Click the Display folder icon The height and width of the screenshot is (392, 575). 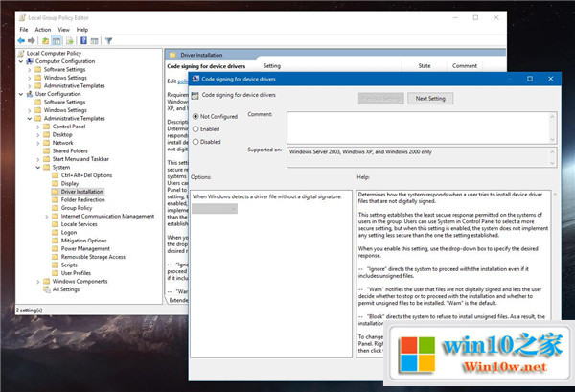55,183
